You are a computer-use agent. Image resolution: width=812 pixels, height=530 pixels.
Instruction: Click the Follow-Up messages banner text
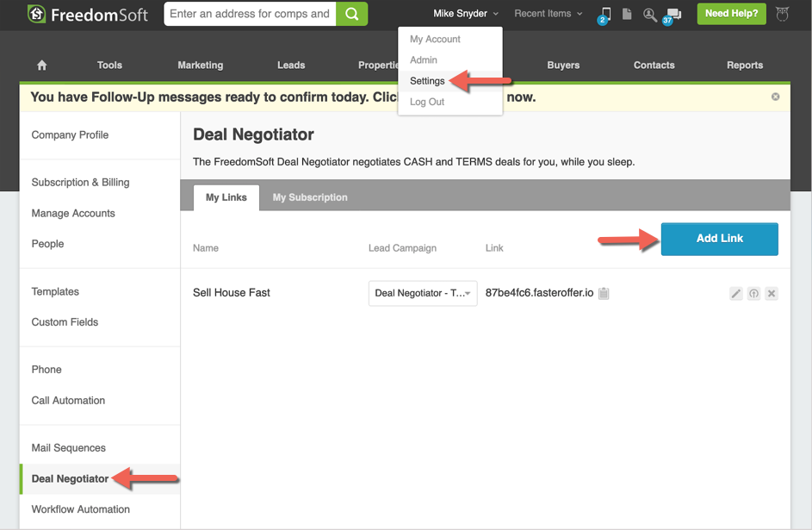[x=282, y=97]
